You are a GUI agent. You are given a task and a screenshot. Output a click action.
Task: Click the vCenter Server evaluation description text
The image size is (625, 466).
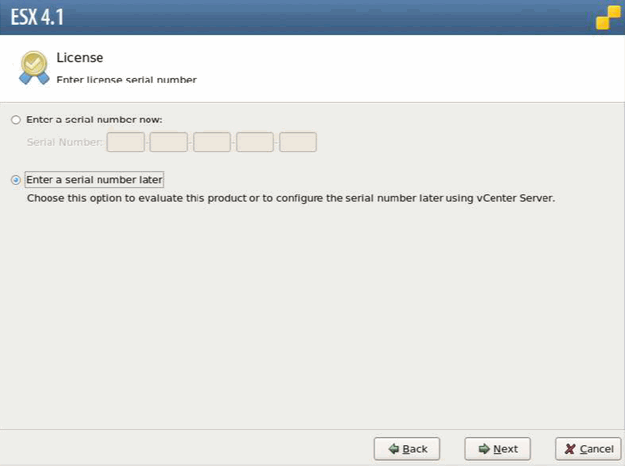pyautogui.click(x=290, y=198)
